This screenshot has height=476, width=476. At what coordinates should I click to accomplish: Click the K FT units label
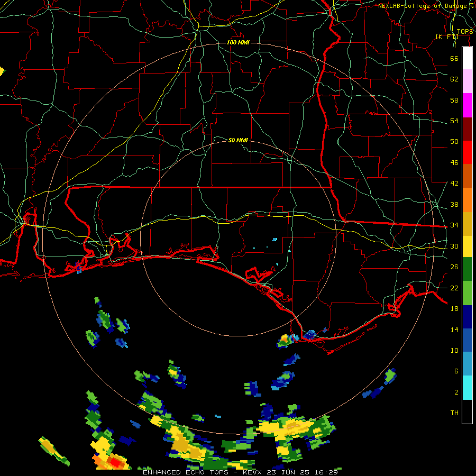pyautogui.click(x=447, y=37)
